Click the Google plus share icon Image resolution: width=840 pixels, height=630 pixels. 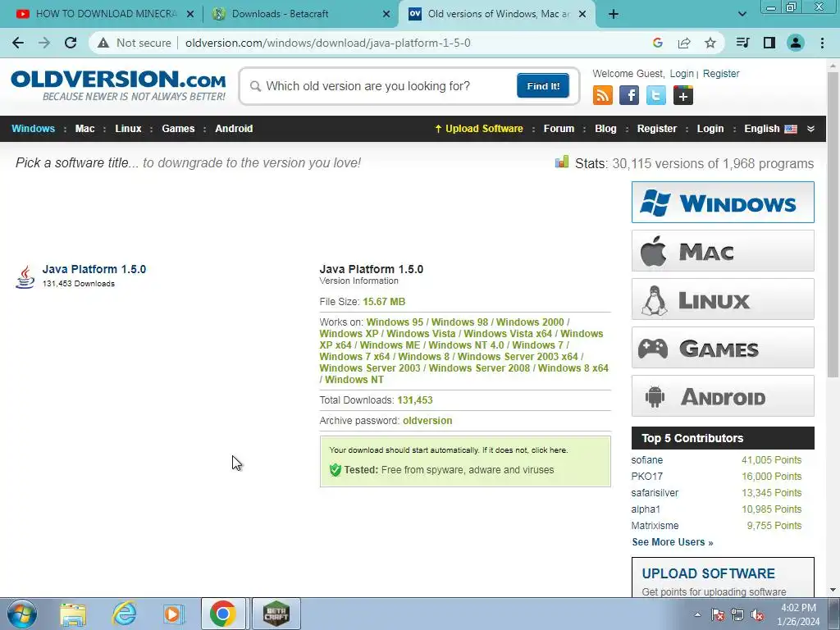tap(683, 95)
